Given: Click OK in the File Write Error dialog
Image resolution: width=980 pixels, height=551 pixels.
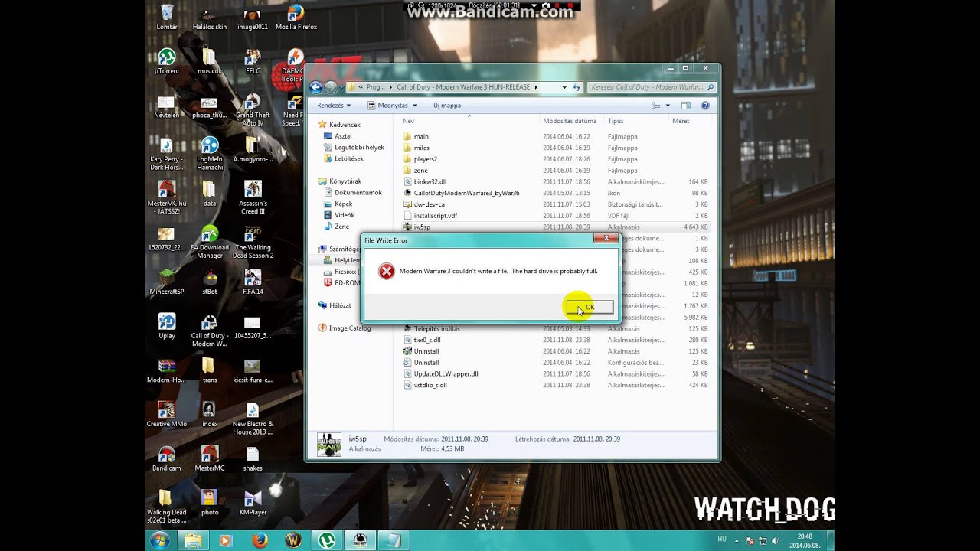Looking at the screenshot, I should coord(590,307).
